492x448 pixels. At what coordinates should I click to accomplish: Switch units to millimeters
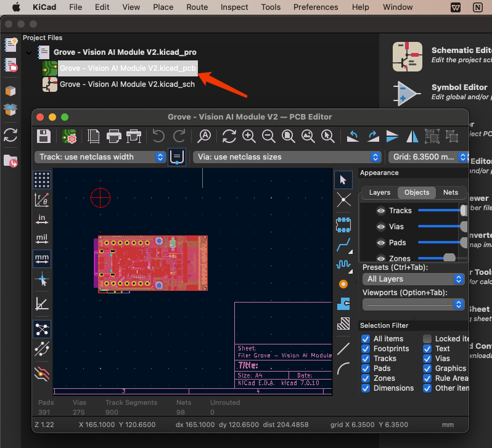[42, 259]
